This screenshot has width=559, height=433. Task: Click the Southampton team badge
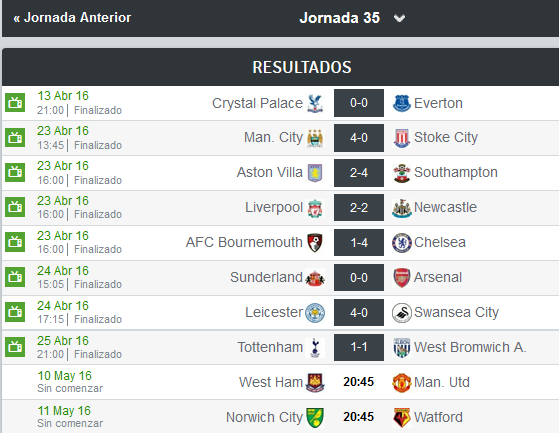click(x=402, y=173)
